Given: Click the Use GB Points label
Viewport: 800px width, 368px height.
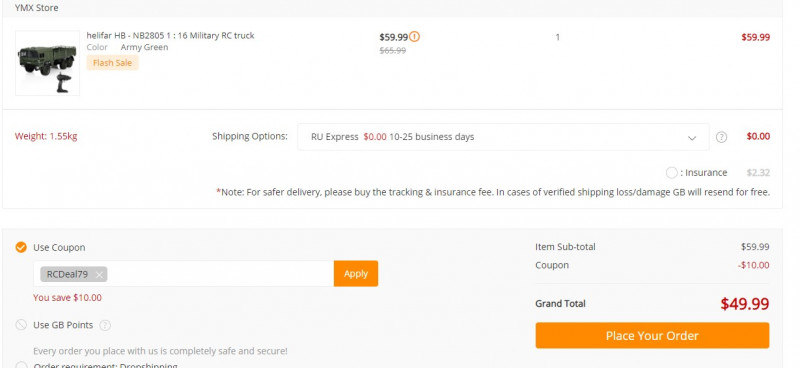Looking at the screenshot, I should [63, 325].
